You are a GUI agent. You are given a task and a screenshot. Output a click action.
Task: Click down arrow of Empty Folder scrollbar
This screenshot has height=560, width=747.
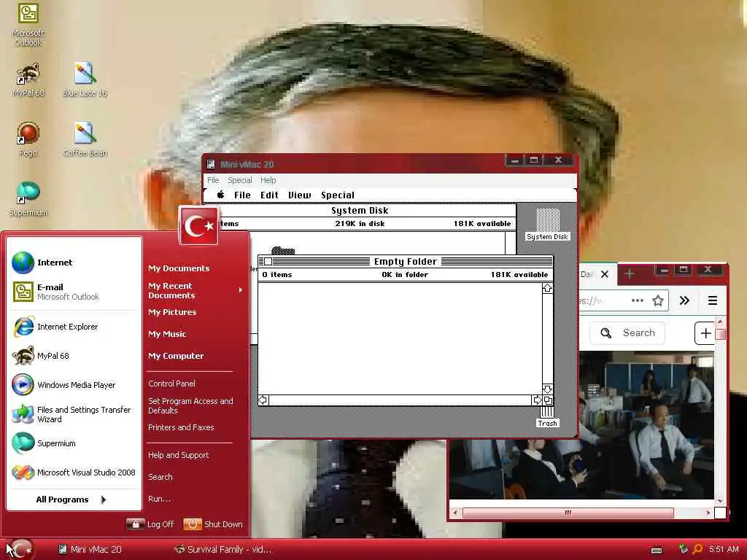click(547, 389)
